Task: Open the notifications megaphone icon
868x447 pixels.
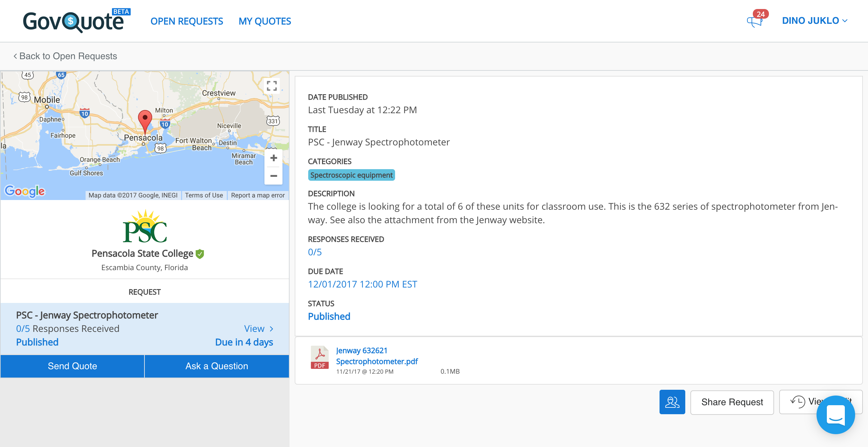Action: click(x=754, y=21)
